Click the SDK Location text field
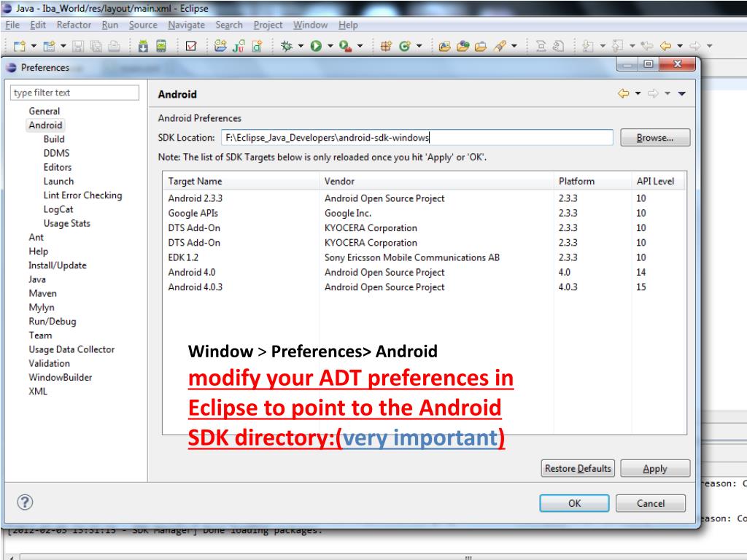 [417, 138]
